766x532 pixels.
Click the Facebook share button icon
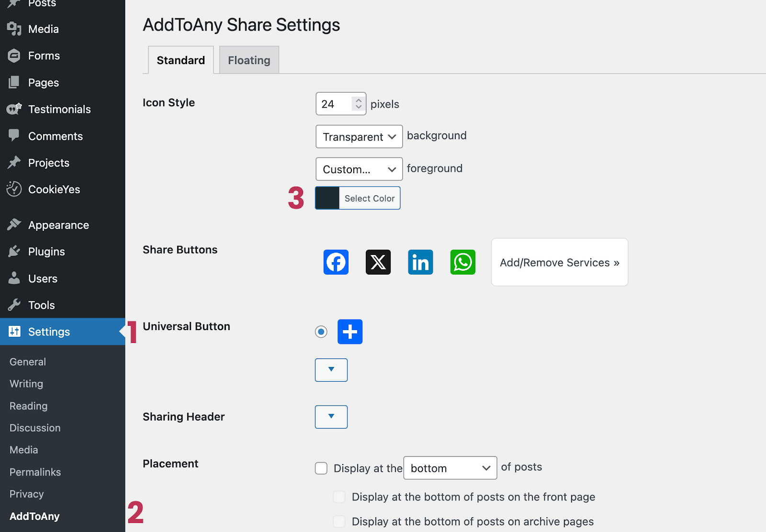[336, 262]
